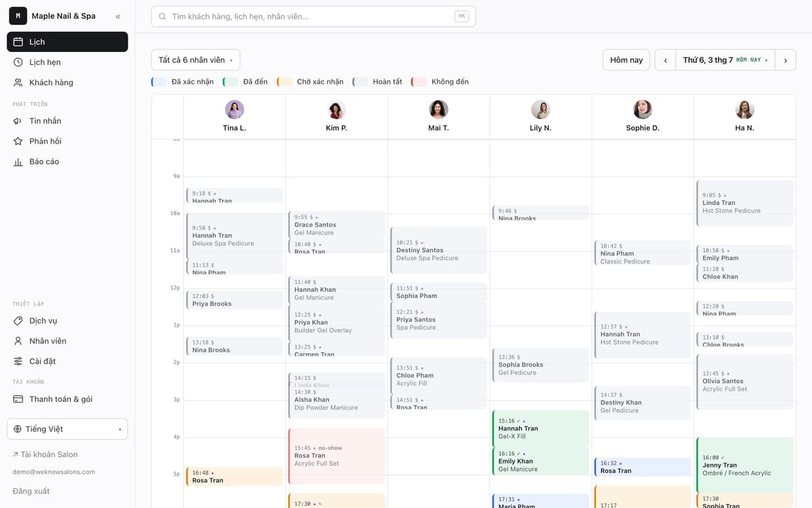The height and width of the screenshot is (508, 812).
Task: Click the customer search input field
Action: (313, 16)
